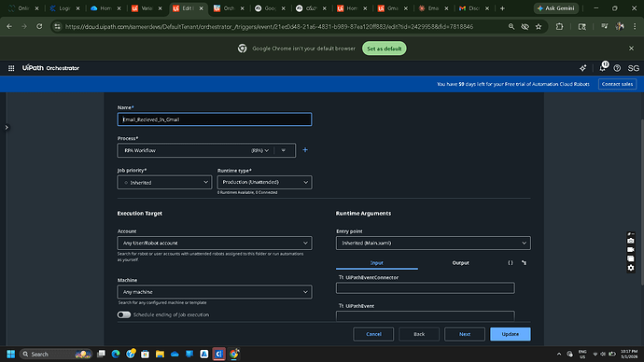This screenshot has width=644, height=362.
Task: Switch to the Orchestrator browser tab
Action: coord(229,8)
